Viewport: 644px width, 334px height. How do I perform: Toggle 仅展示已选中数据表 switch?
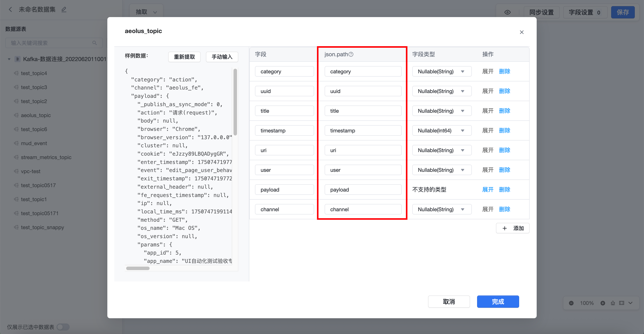click(63, 327)
